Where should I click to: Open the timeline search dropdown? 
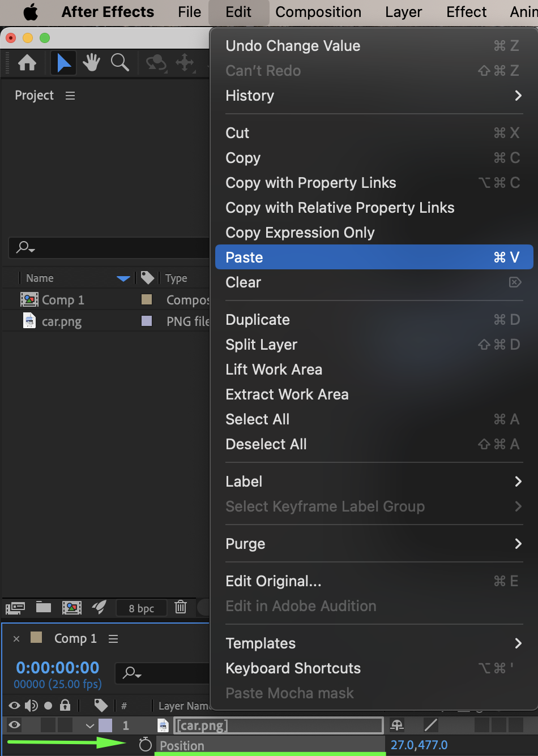(132, 673)
